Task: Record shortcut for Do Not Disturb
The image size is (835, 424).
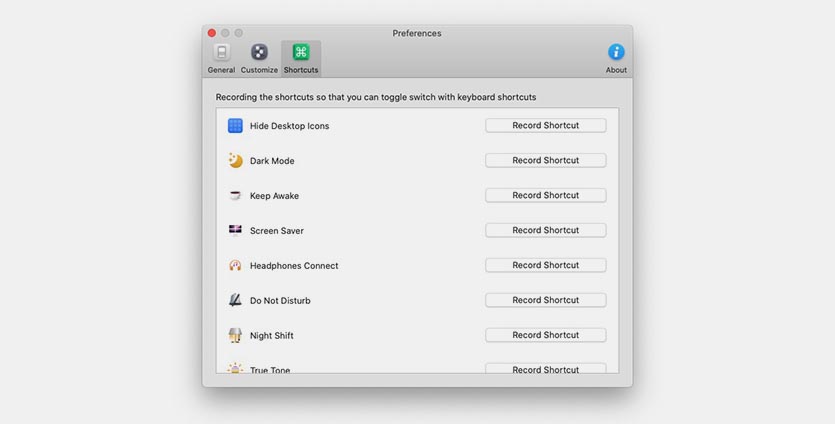Action: 545,300
